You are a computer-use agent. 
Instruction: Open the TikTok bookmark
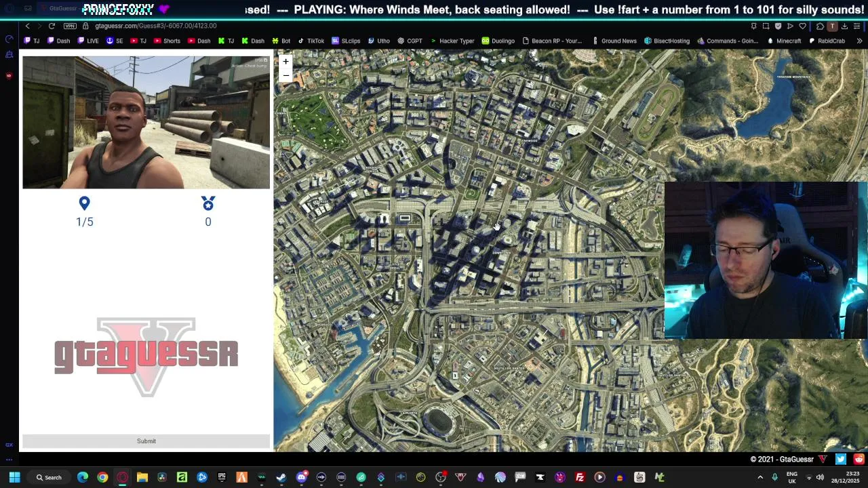[311, 41]
